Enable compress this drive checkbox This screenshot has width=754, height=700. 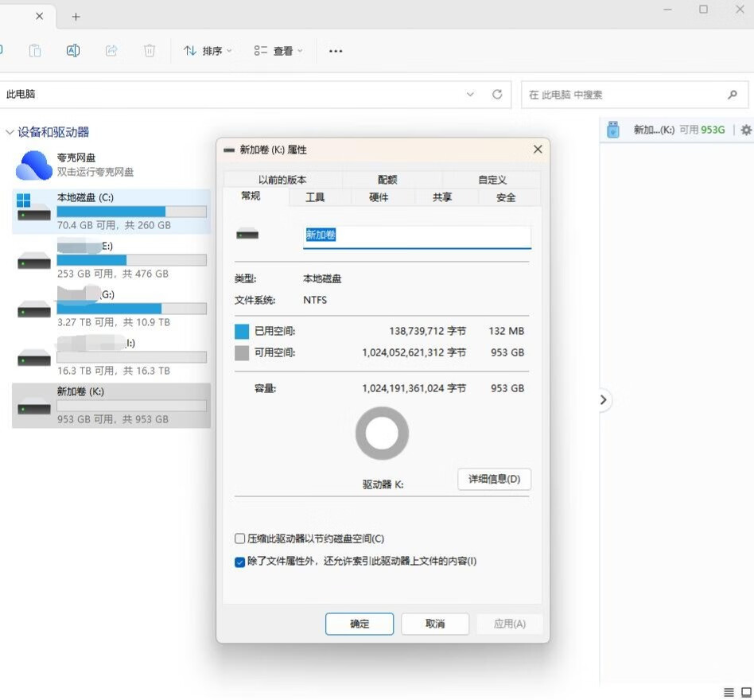tap(239, 539)
